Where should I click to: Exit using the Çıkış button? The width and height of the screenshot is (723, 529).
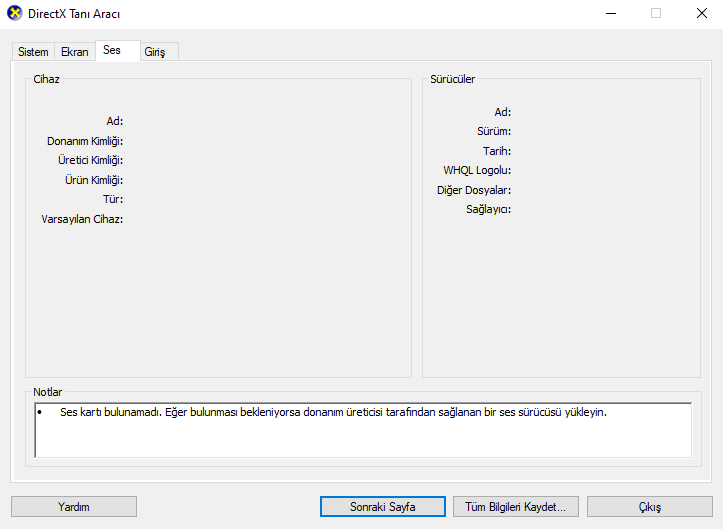[650, 506]
